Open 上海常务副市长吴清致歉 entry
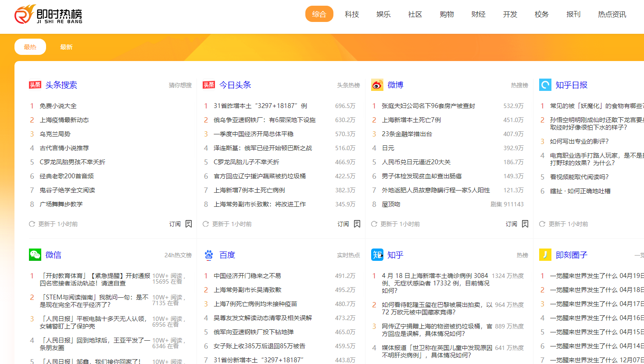 pyautogui.click(x=247, y=290)
